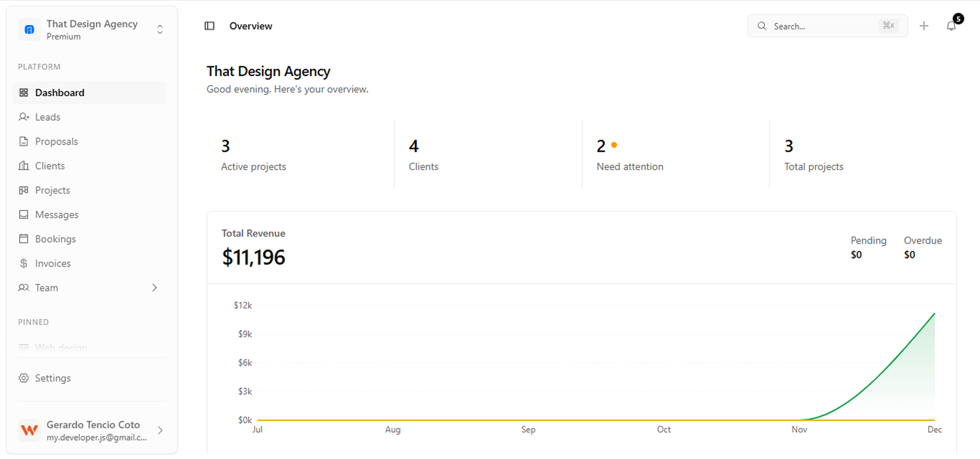Open the Leads section

pos(48,117)
